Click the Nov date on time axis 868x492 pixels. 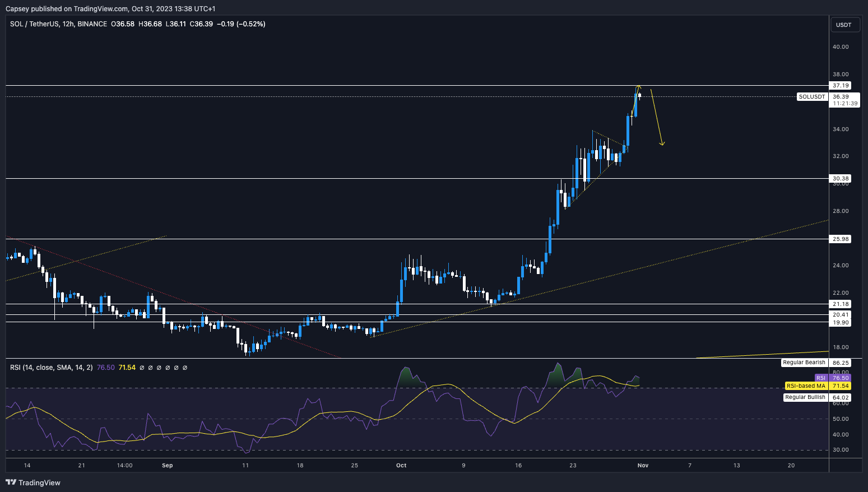pos(643,465)
